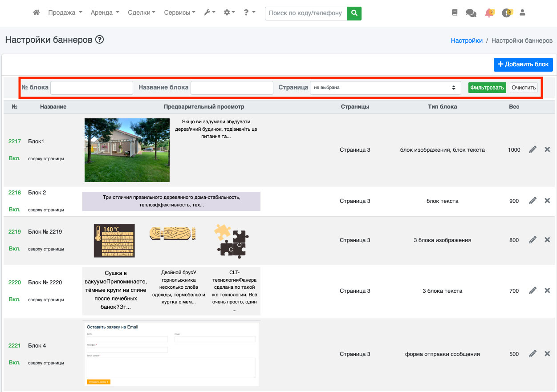Edit block 2221 with pencil icon

pos(533,354)
